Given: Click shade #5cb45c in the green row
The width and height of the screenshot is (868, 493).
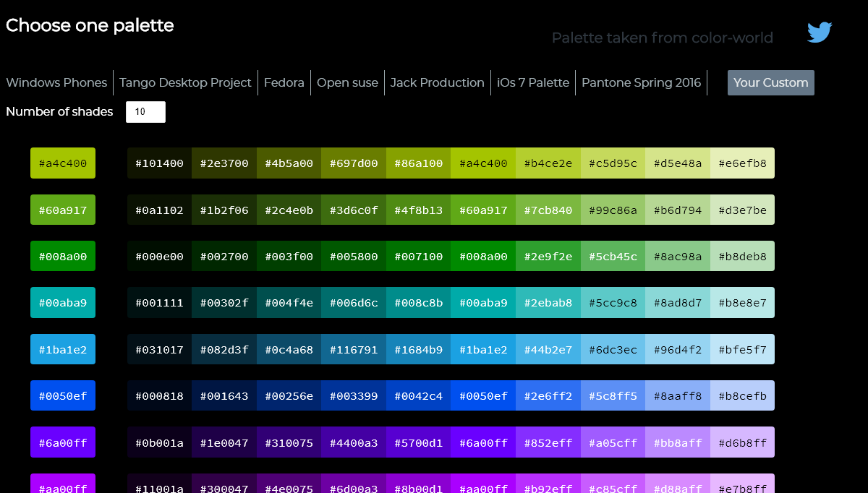Looking at the screenshot, I should click(x=613, y=257).
